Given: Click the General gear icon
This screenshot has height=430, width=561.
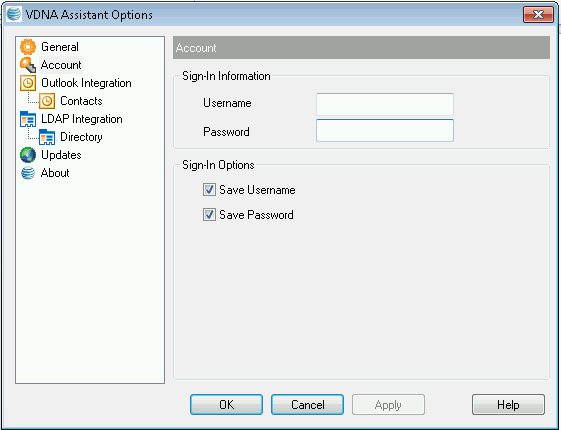Looking at the screenshot, I should point(28,47).
